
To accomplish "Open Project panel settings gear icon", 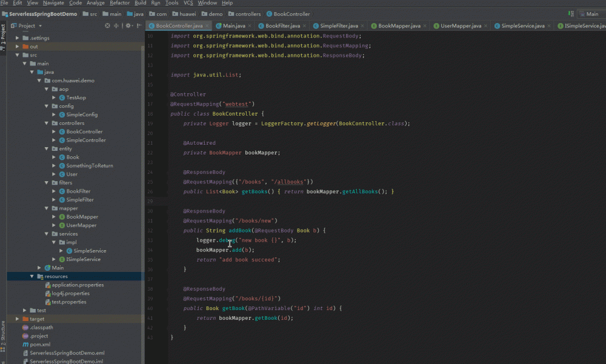I will 128,25.
